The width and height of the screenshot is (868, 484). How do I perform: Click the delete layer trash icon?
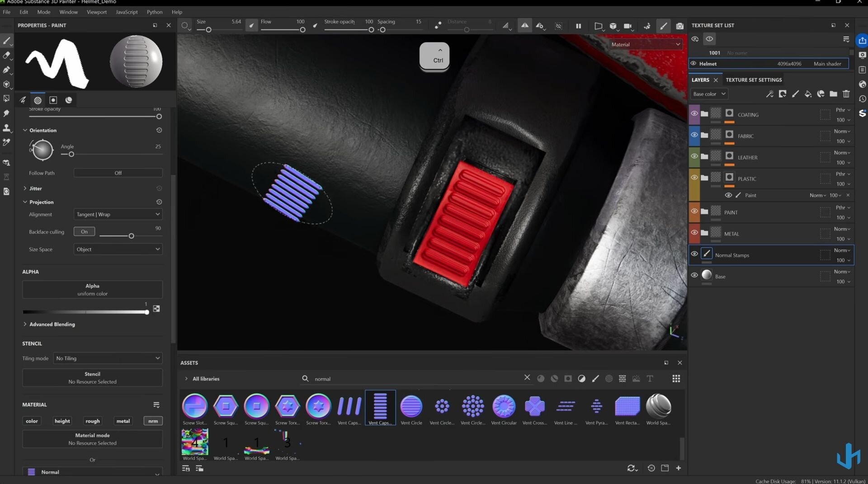846,94
